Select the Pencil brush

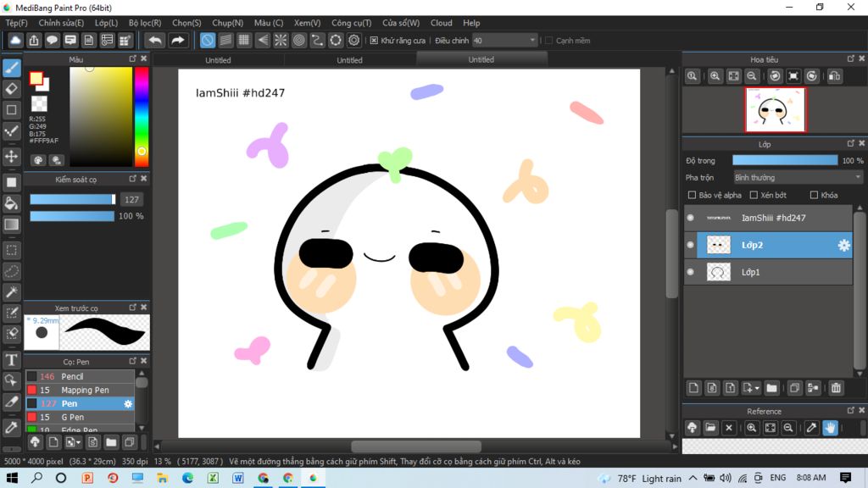(81, 376)
